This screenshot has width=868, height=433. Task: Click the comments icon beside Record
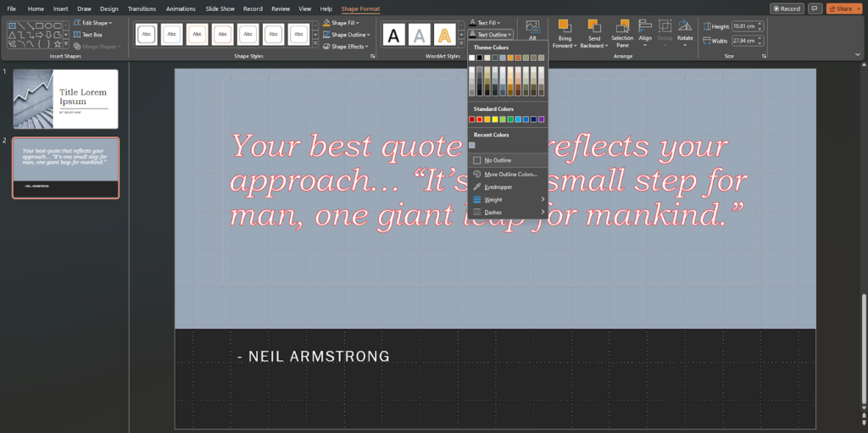coord(815,8)
